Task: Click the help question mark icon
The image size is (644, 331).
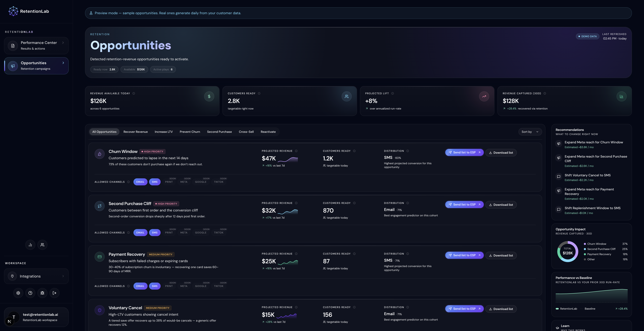Action: pyautogui.click(x=30, y=293)
